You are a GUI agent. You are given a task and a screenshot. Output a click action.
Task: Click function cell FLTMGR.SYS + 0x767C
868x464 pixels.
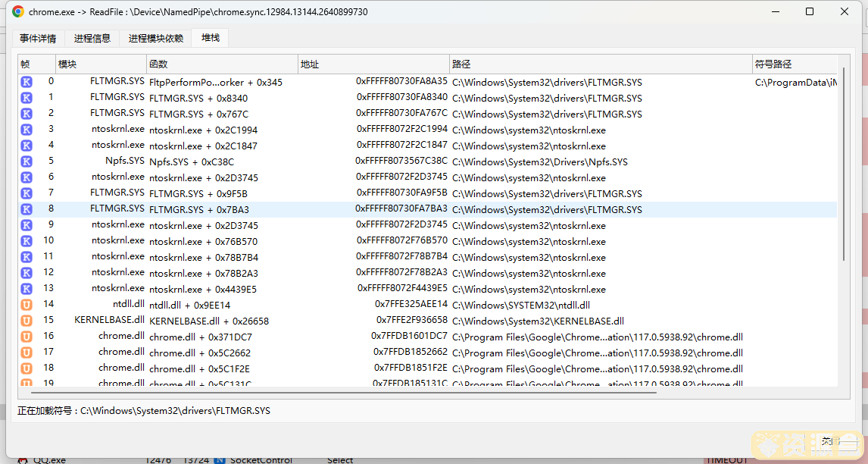(x=198, y=114)
